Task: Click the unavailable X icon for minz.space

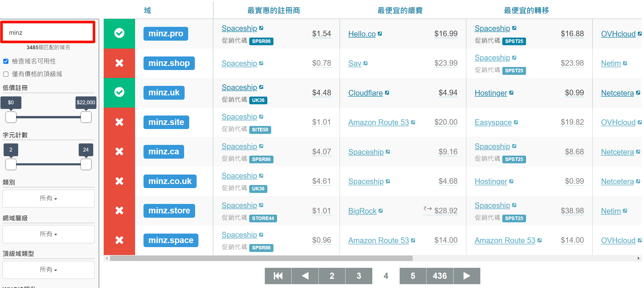Action: tap(119, 240)
